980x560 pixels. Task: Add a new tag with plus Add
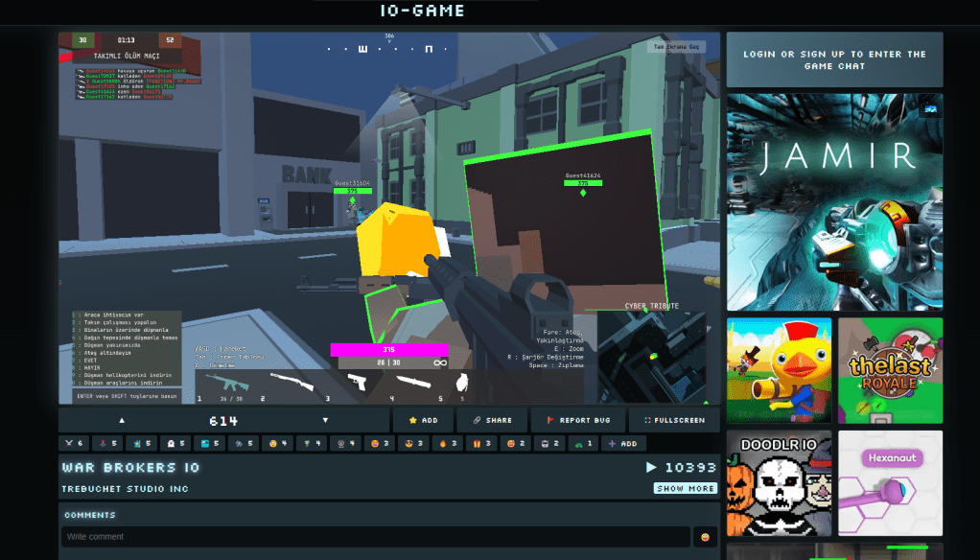[x=622, y=444]
